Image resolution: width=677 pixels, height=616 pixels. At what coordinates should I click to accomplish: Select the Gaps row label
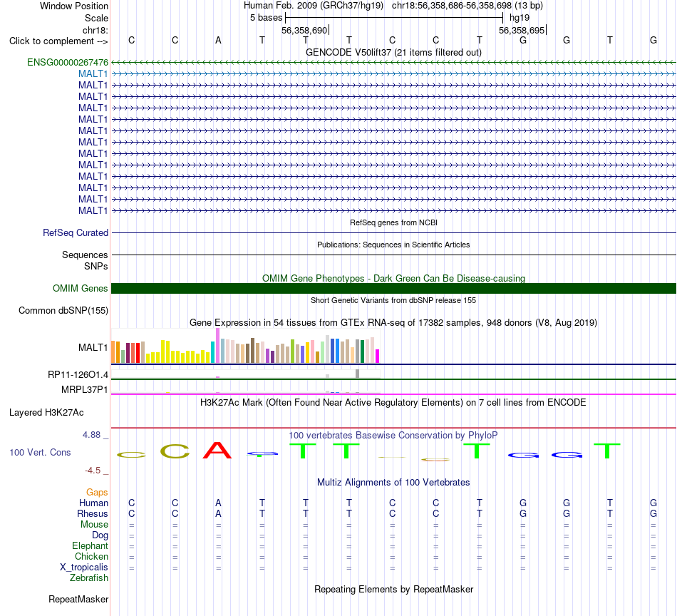[97, 492]
